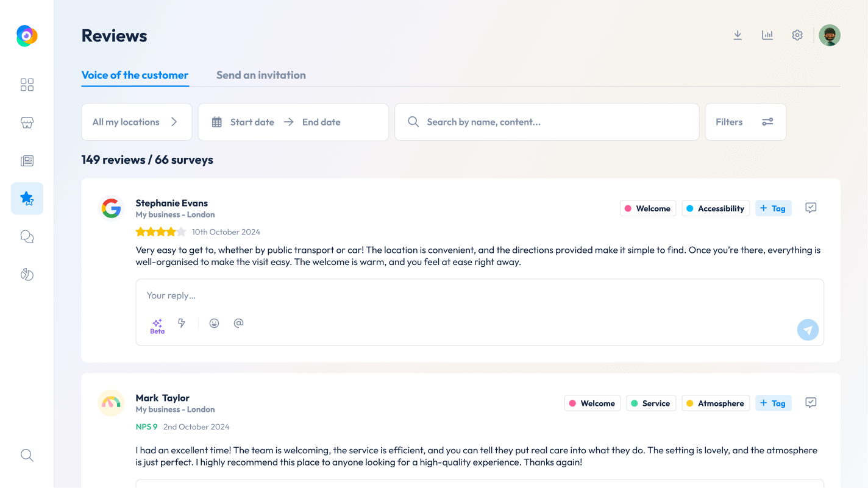This screenshot has height=488, width=868.
Task: Click the star rating on Stephanie Evans review
Action: (161, 232)
